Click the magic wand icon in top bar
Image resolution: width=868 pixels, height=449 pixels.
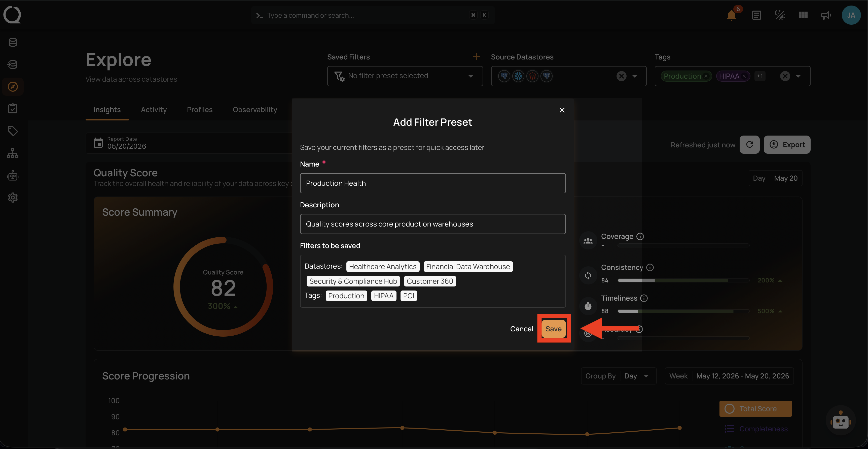pos(780,15)
